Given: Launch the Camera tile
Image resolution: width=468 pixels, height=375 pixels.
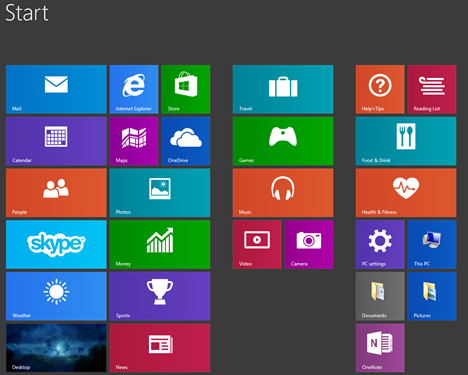Looking at the screenshot, I should click(309, 244).
